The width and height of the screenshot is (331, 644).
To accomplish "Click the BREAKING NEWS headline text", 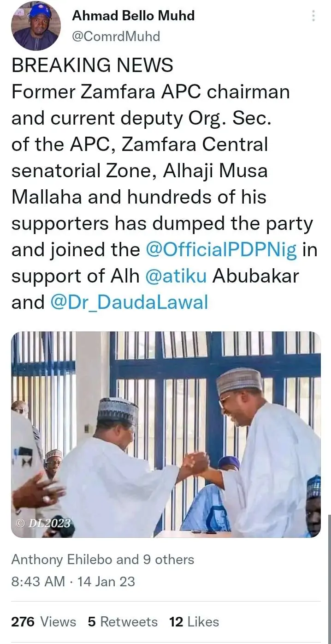I will tap(92, 65).
